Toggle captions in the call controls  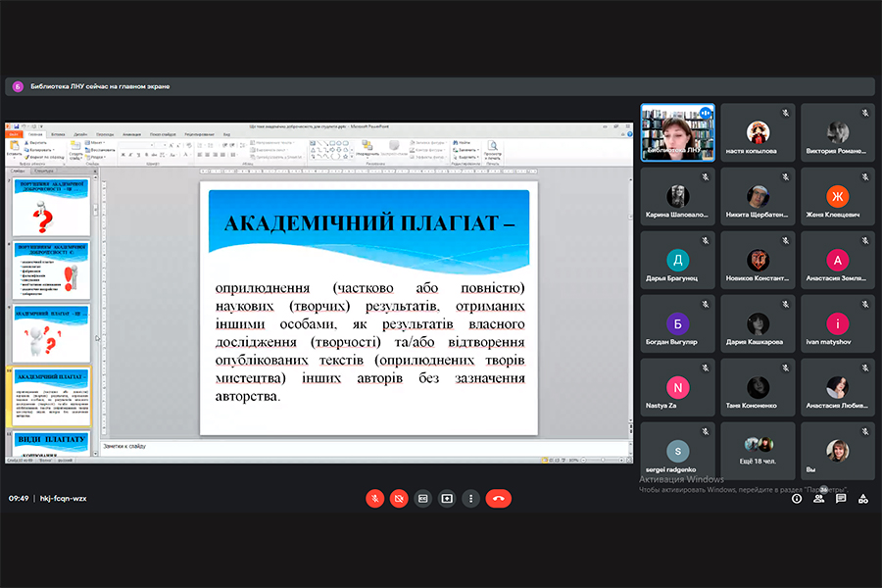(x=422, y=498)
